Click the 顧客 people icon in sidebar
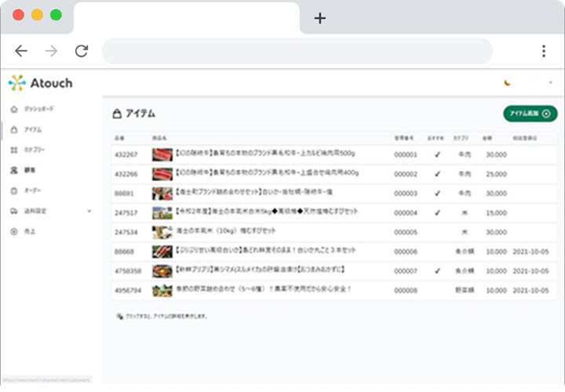Image resolution: width=565 pixels, height=392 pixels. [x=13, y=170]
